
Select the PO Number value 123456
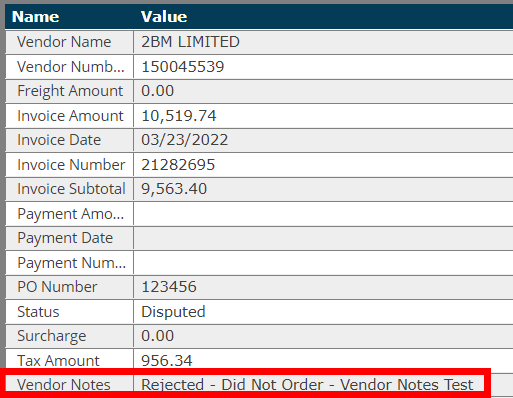click(169, 287)
